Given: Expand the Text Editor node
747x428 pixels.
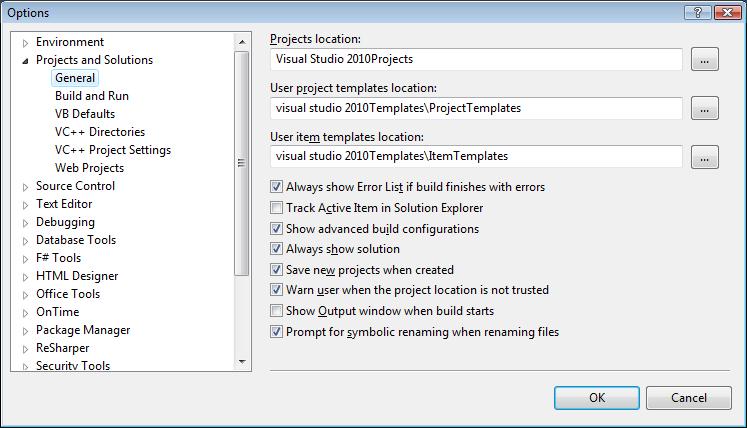Looking at the screenshot, I should pos(25,204).
